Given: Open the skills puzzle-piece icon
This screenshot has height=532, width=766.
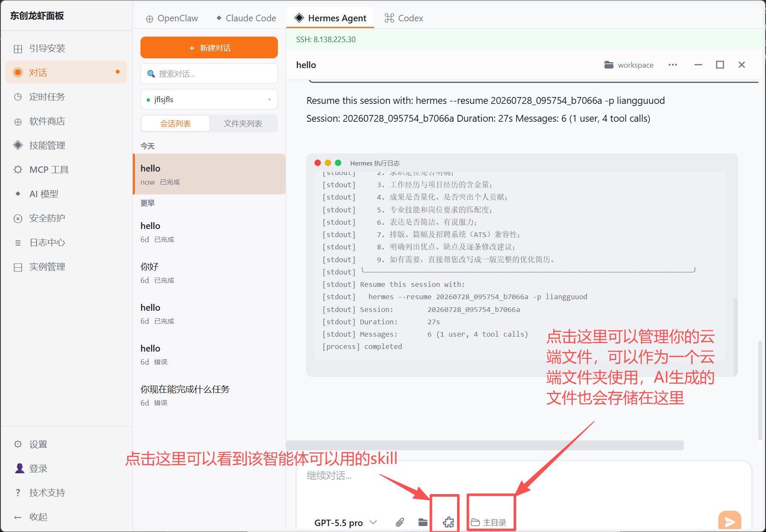Looking at the screenshot, I should 448,522.
